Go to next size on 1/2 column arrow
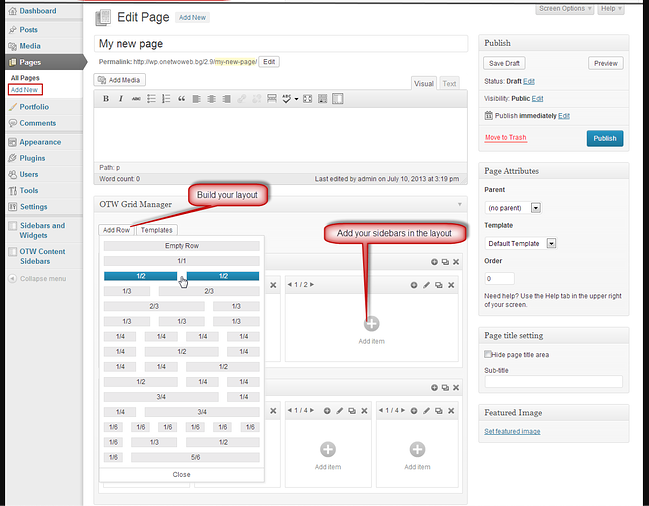 pyautogui.click(x=312, y=285)
